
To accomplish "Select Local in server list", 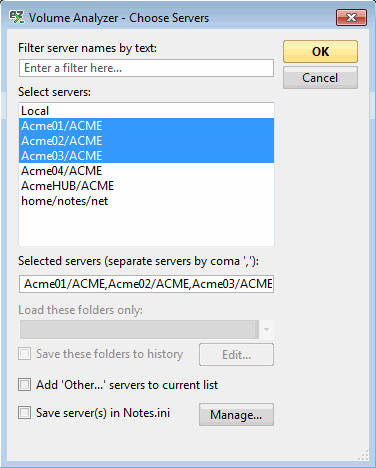I will click(146, 111).
